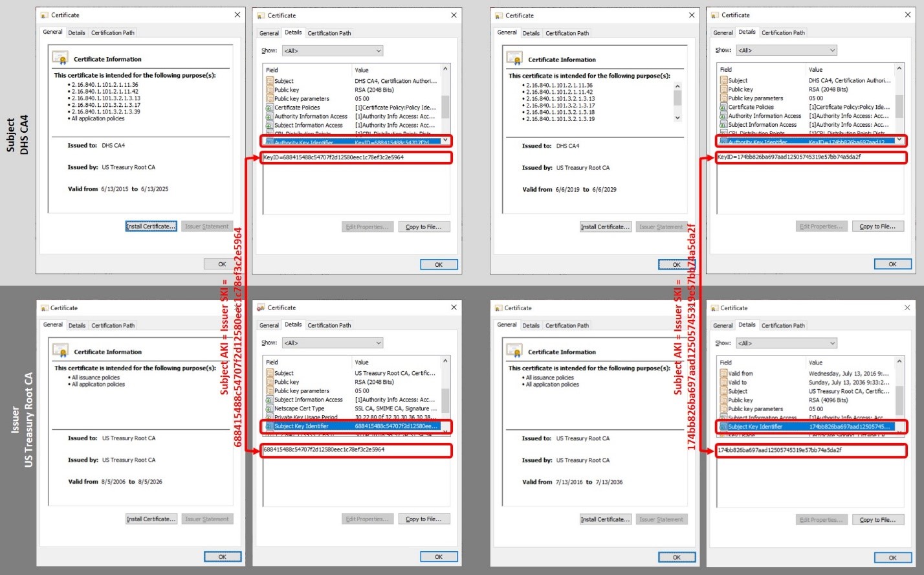Click icon beside Valid from field
The width and height of the screenshot is (924, 575).
pyautogui.click(x=724, y=374)
